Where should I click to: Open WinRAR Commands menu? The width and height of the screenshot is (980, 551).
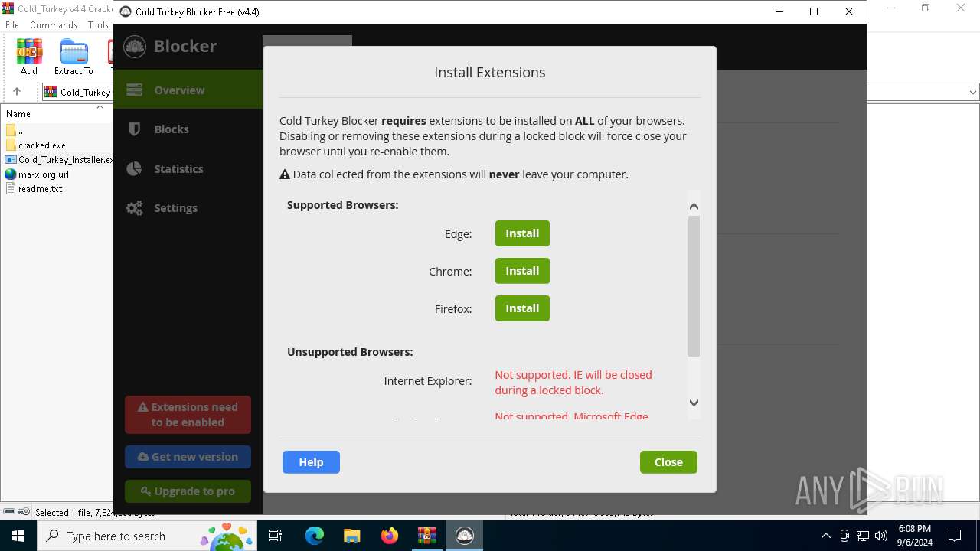click(54, 25)
